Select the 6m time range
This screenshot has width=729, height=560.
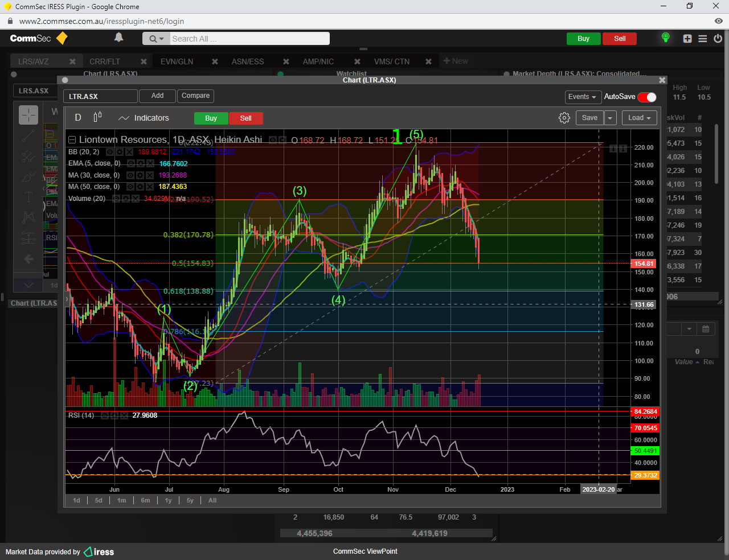(x=145, y=500)
